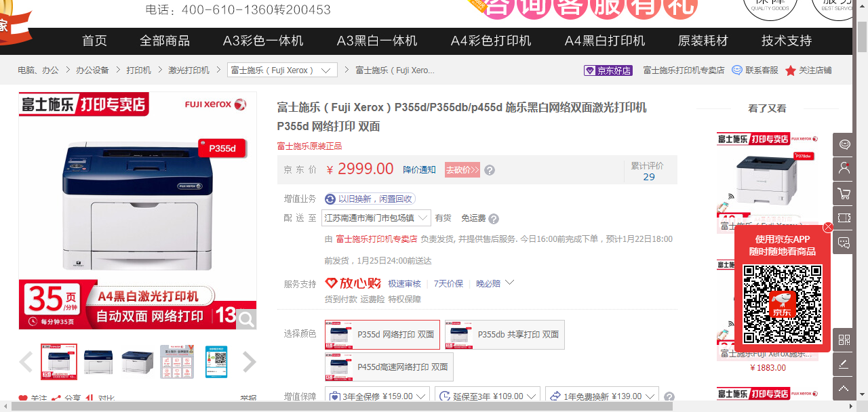Viewport: 868px width, 412px height.
Task: Open the brand dropdown 富士施乐（Fuji Xerox）
Action: coord(282,70)
